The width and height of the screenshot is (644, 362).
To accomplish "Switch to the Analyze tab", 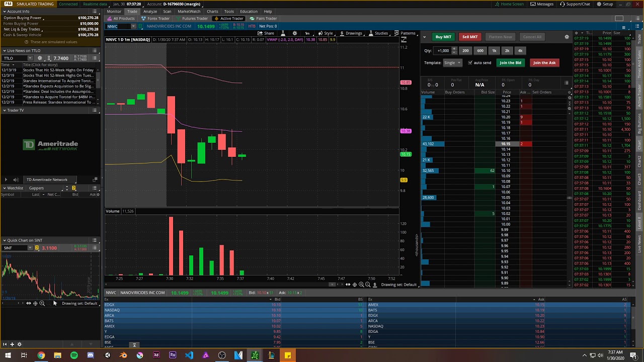I will [150, 11].
